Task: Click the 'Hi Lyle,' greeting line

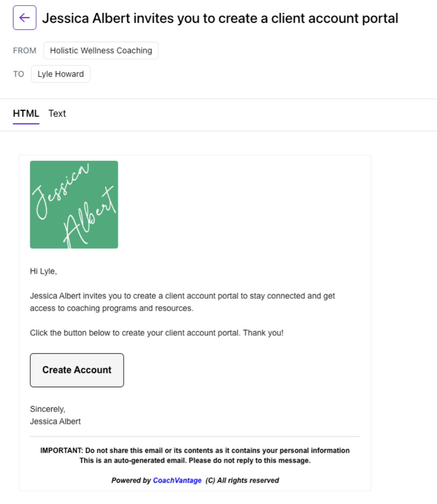Action: 43,271
